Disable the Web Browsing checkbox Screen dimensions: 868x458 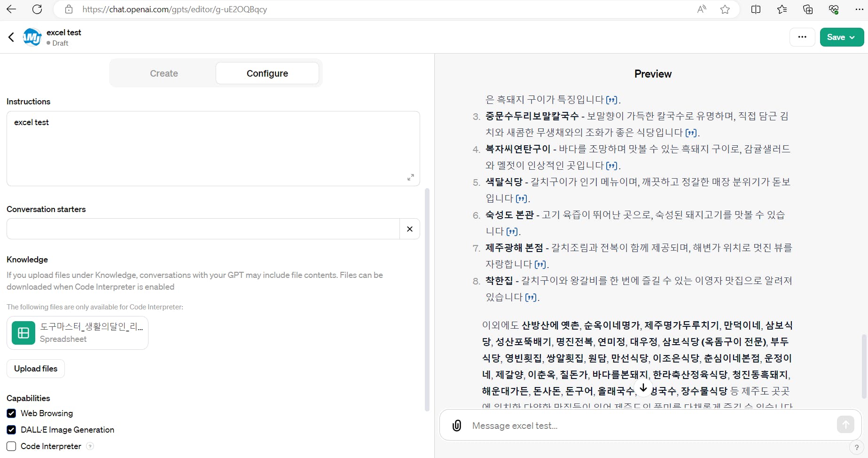[12, 413]
